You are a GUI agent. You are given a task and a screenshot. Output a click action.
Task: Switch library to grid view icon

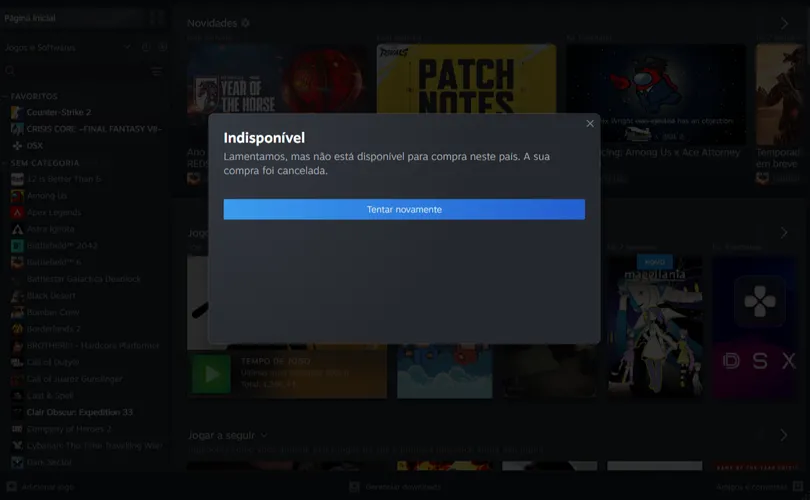tap(157, 18)
